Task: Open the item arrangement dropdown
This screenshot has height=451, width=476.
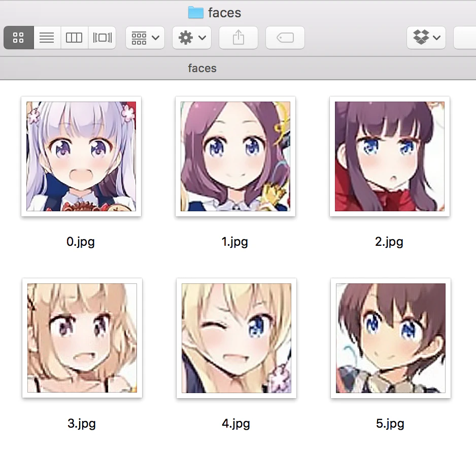Action: (145, 38)
